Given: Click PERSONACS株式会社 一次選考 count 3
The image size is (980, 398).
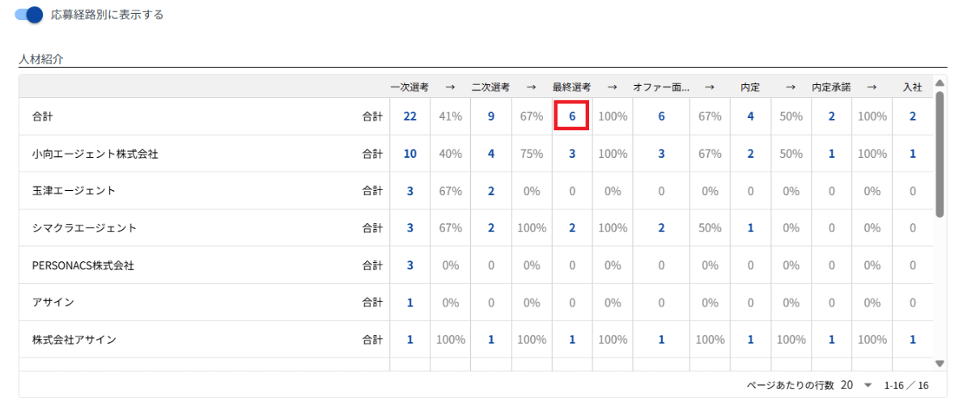Looking at the screenshot, I should 409,265.
